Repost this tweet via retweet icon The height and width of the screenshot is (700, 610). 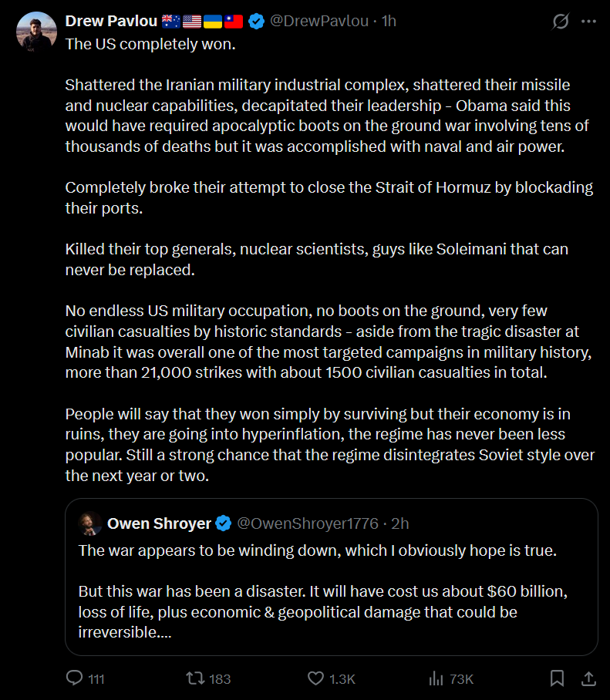tap(196, 678)
